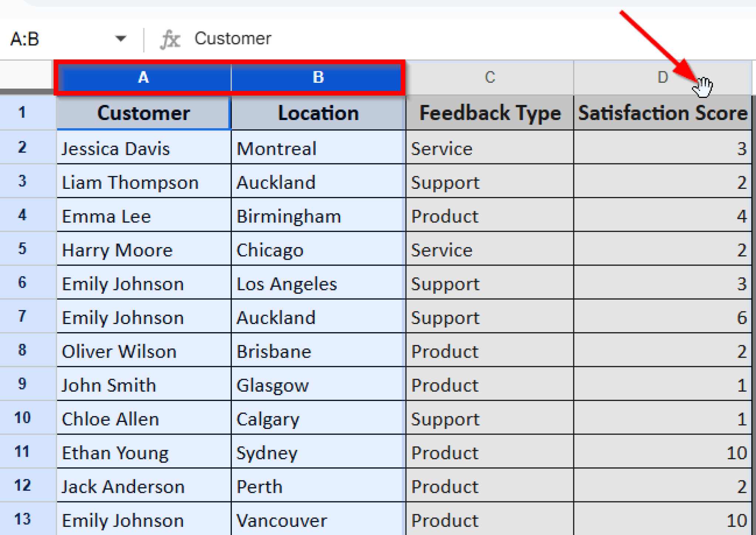The height and width of the screenshot is (535, 756).
Task: Select row 7 header
Action: pyautogui.click(x=22, y=317)
